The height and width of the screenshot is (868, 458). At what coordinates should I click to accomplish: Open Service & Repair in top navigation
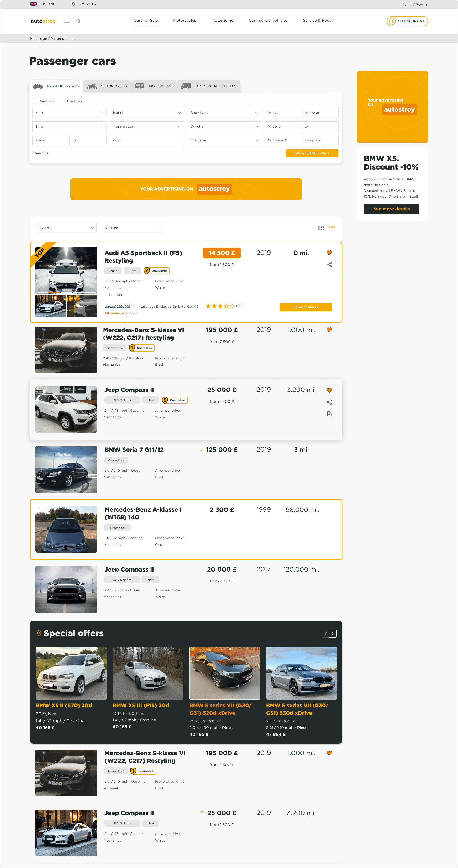click(318, 21)
